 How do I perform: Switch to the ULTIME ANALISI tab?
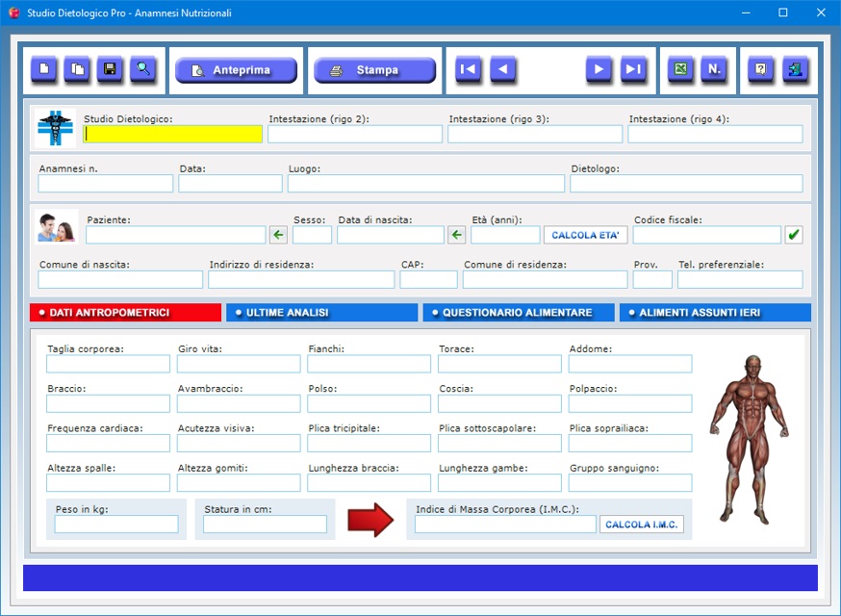(x=321, y=313)
